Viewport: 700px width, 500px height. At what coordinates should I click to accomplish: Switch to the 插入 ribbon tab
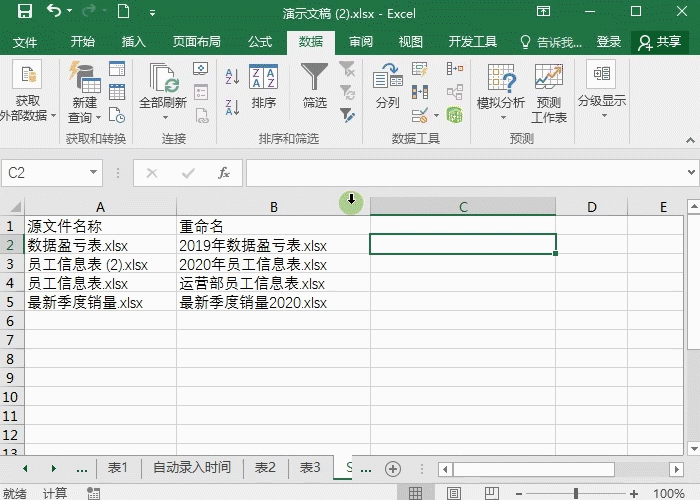[133, 42]
